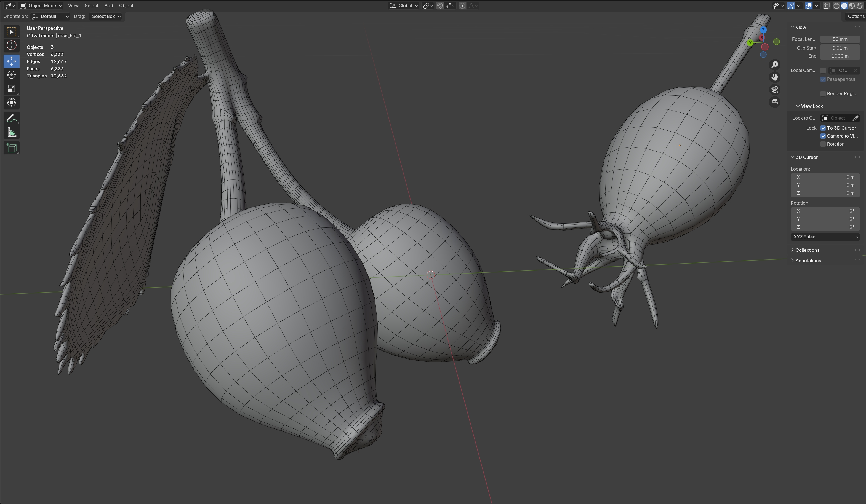Open the Add menu
866x504 pixels.
[109, 6]
